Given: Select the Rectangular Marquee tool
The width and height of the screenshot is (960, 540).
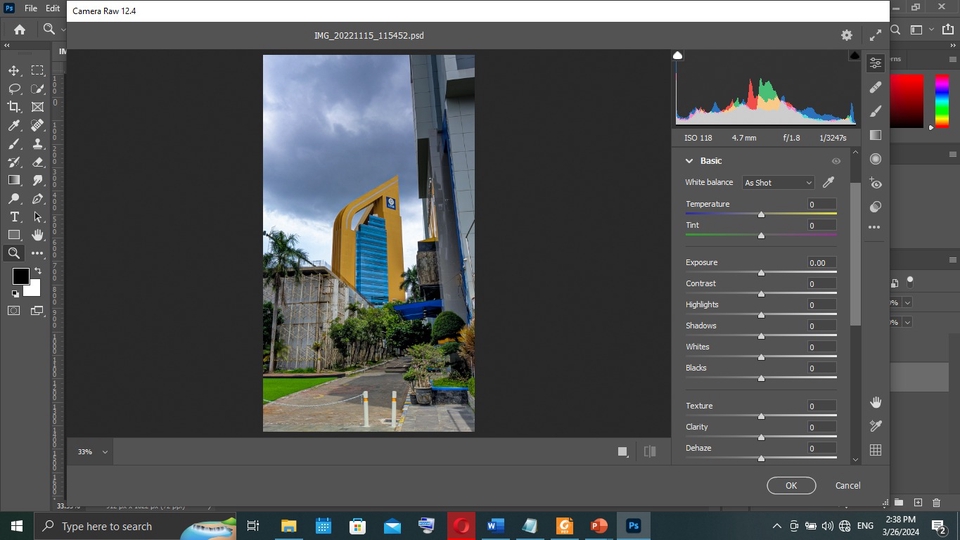Looking at the screenshot, I should click(37, 70).
